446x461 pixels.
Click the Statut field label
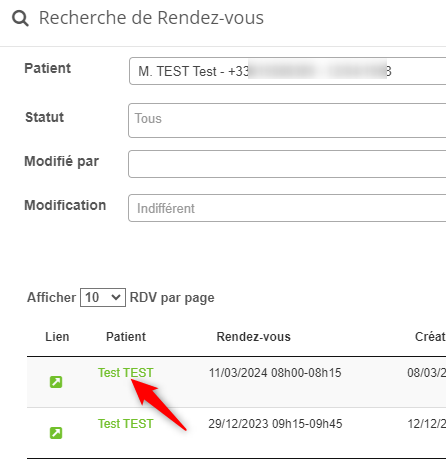44,117
